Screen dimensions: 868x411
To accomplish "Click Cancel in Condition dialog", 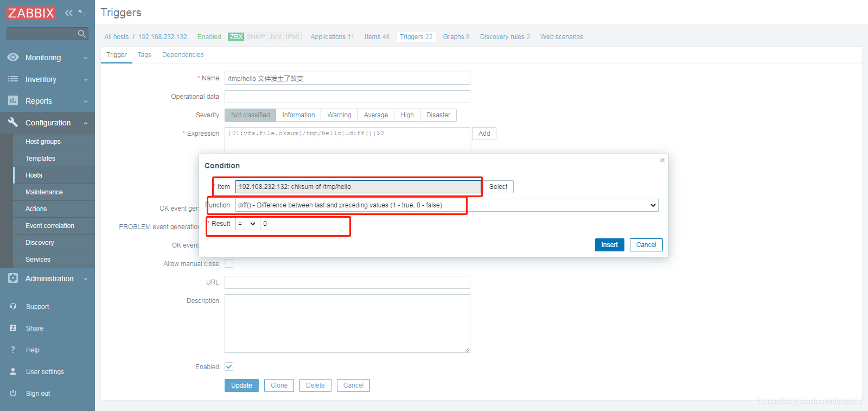I will point(646,245).
